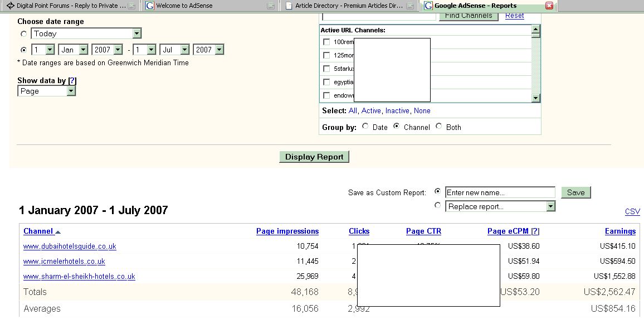
Task: Click the channel search input field
Action: pyautogui.click(x=379, y=16)
